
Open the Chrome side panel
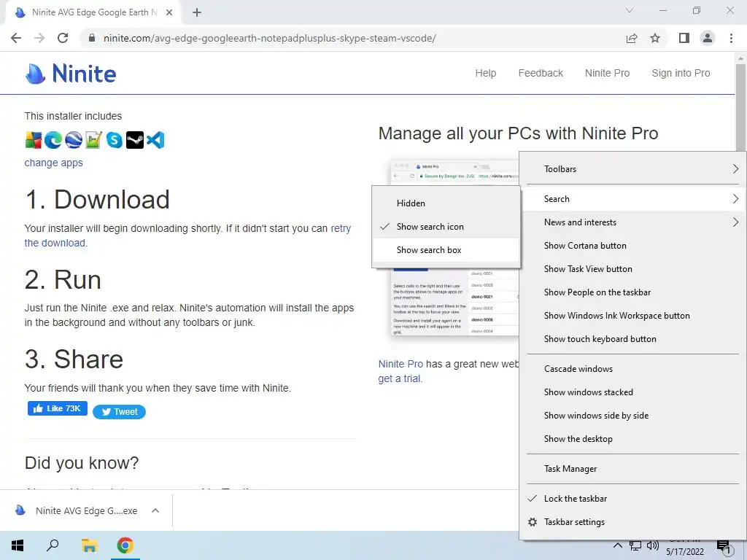pos(684,38)
